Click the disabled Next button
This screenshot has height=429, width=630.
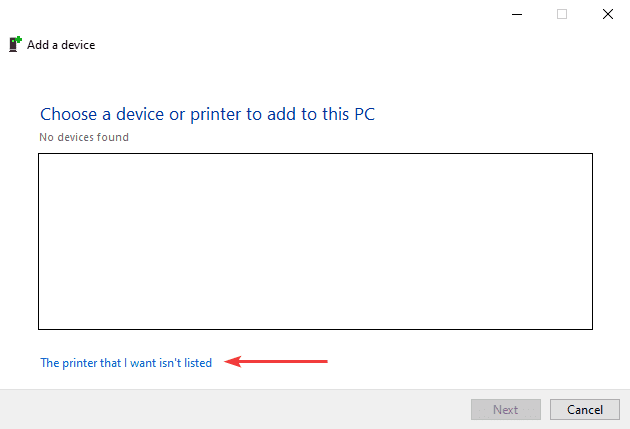(x=505, y=409)
